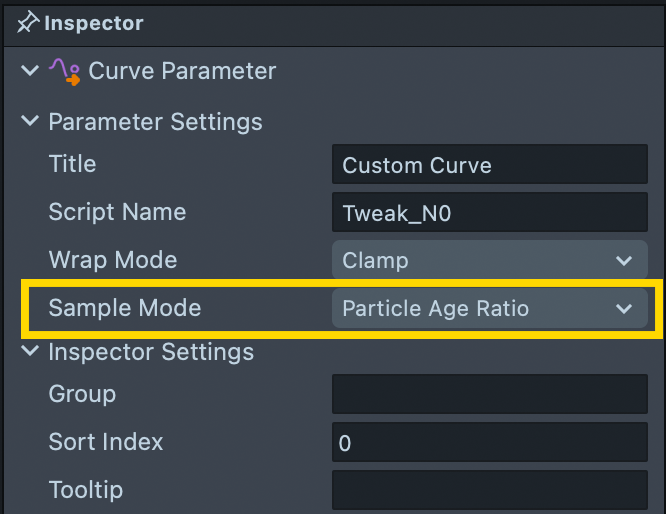666x514 pixels.
Task: Click the Sample Mode label
Action: click(125, 308)
